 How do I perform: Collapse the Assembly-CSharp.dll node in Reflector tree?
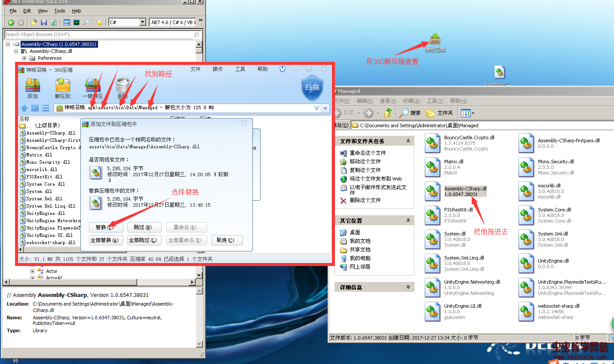(16, 51)
